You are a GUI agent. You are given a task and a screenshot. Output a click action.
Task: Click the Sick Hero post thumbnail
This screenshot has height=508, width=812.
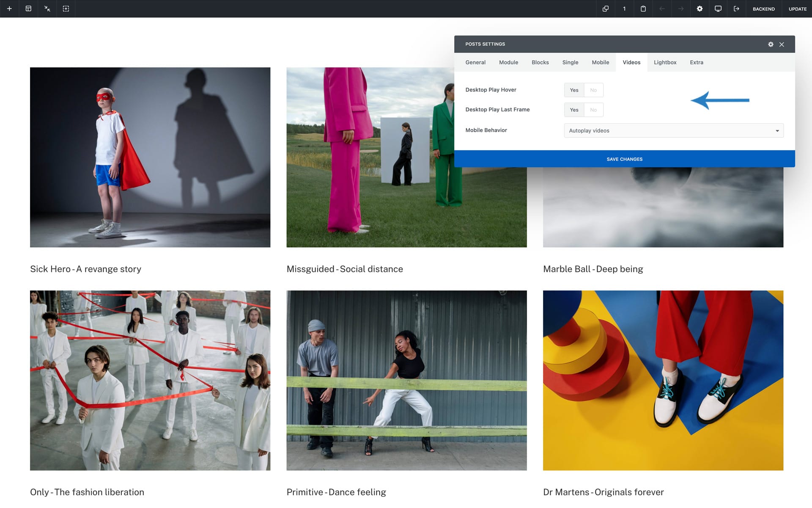tap(150, 157)
